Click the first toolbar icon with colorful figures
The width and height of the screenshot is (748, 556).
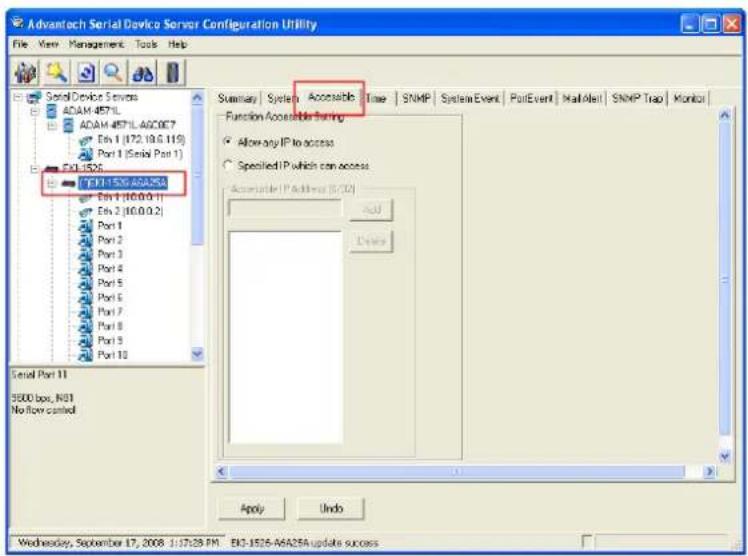click(26, 73)
